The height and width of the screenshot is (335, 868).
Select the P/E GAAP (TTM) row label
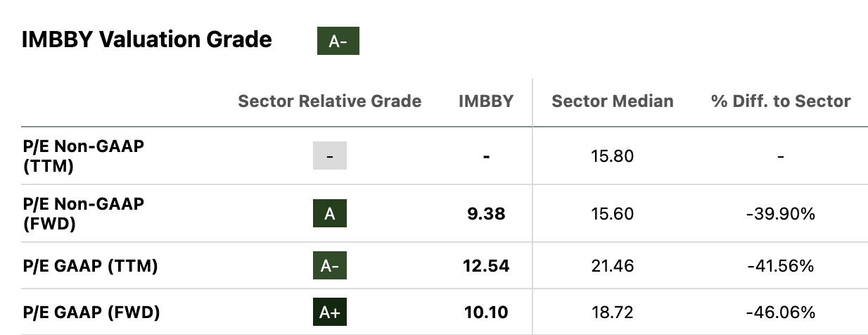pyautogui.click(x=90, y=266)
